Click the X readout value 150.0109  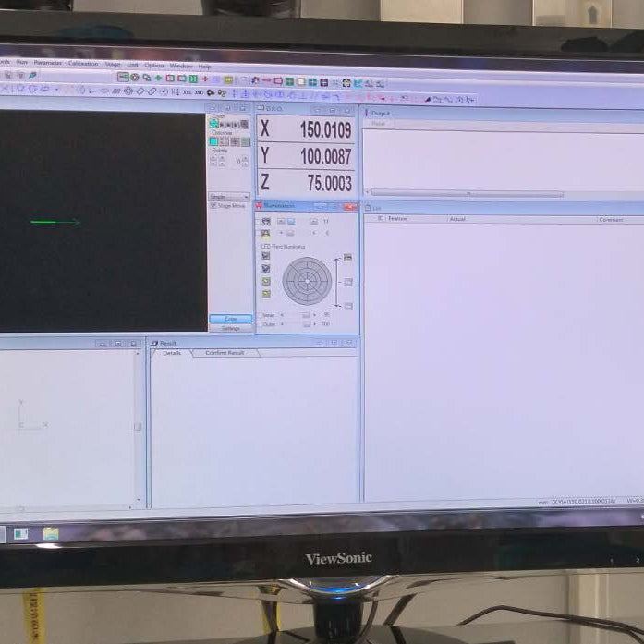(x=326, y=129)
